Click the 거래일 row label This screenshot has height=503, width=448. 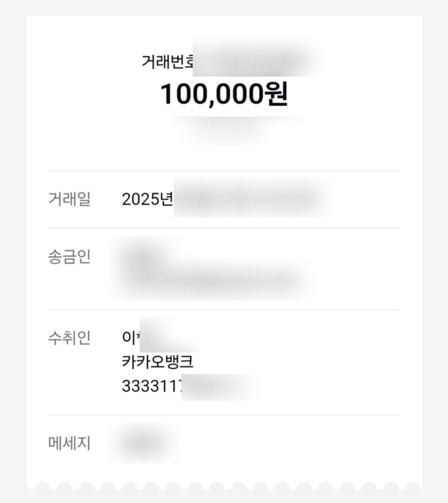(x=69, y=199)
